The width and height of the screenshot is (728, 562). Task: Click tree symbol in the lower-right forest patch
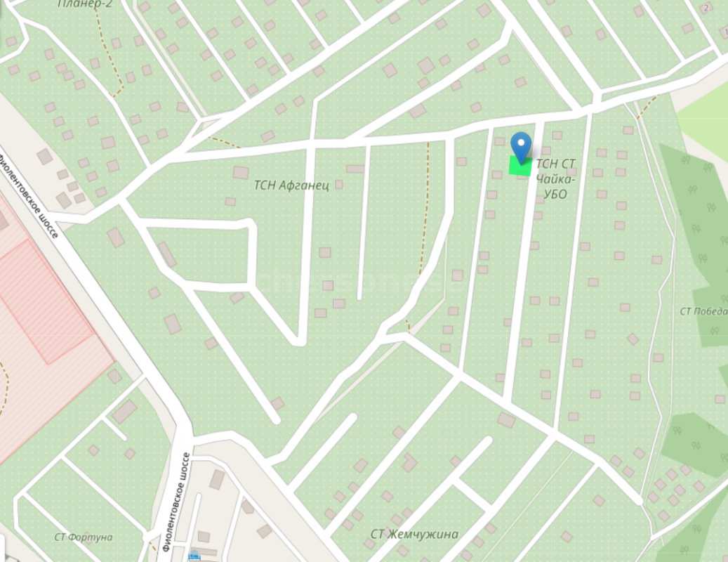[x=696, y=445]
